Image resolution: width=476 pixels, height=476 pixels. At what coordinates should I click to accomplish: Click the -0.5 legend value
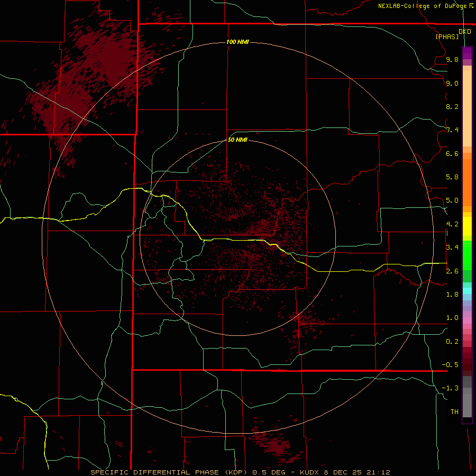pos(450,365)
